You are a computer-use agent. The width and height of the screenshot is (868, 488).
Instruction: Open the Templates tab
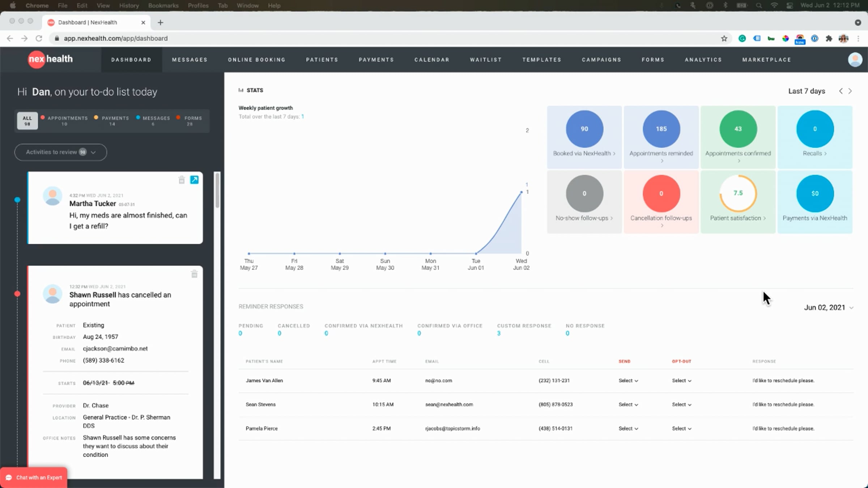tap(542, 60)
